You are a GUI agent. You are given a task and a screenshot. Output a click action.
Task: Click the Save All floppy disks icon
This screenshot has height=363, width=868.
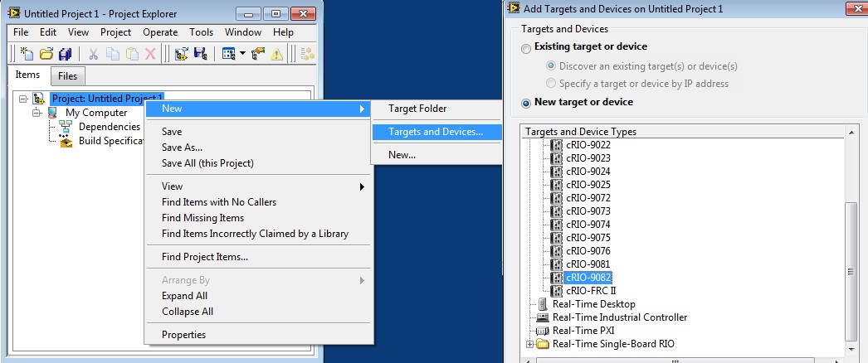click(x=66, y=54)
